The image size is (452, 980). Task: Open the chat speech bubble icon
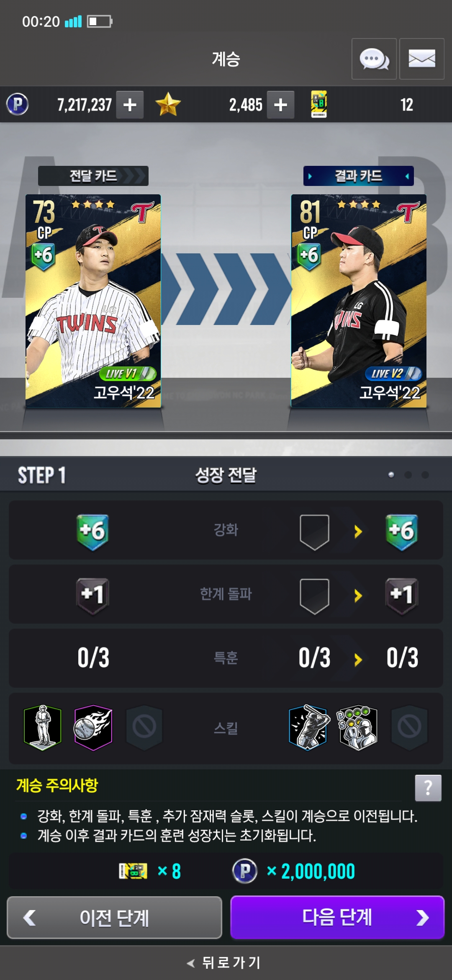[x=374, y=59]
